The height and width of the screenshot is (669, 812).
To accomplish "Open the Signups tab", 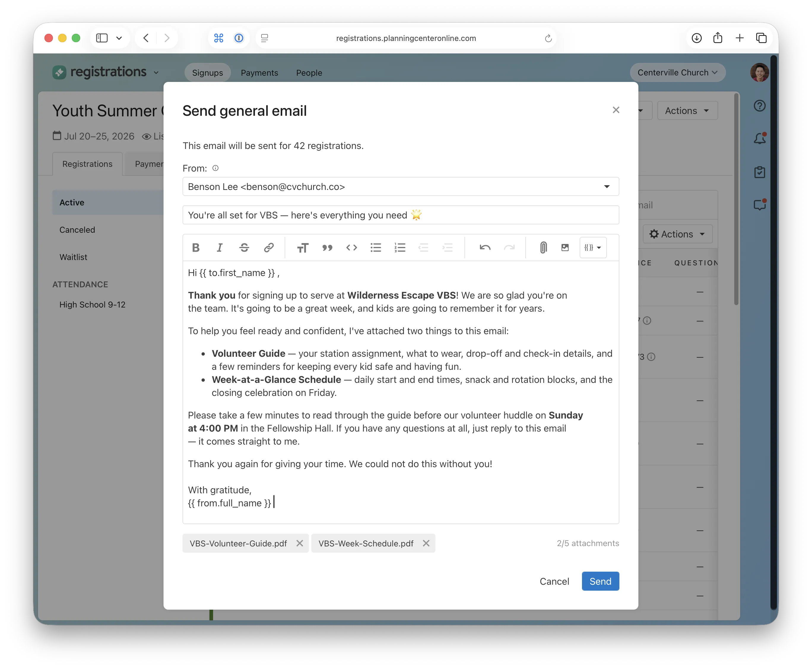I will 207,72.
